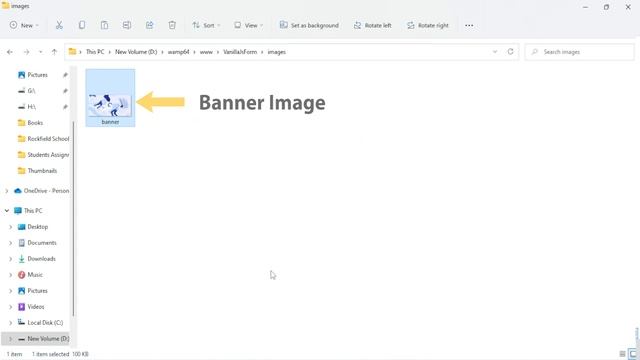Click Rotate left button

pos(373,25)
